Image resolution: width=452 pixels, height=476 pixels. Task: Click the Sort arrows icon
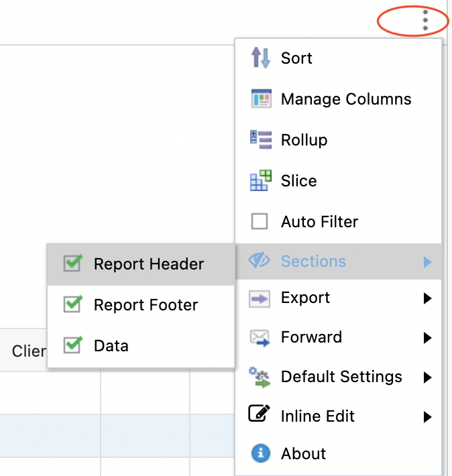point(260,58)
